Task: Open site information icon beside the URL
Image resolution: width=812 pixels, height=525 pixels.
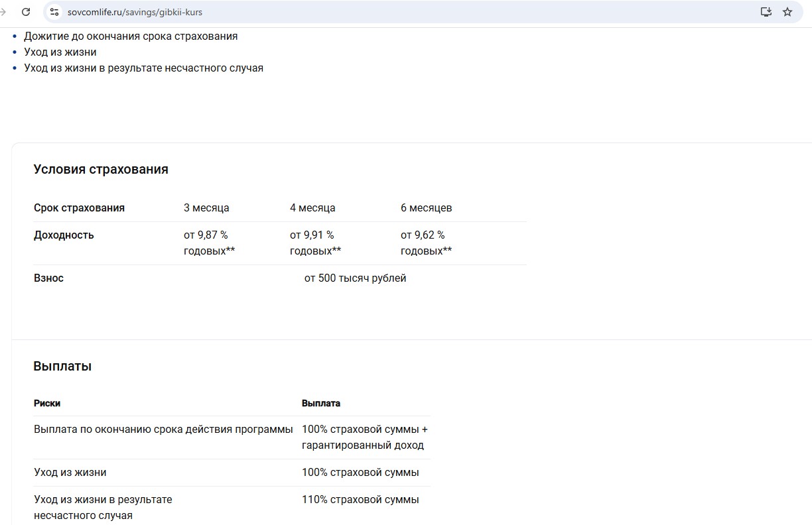Action: pos(54,12)
